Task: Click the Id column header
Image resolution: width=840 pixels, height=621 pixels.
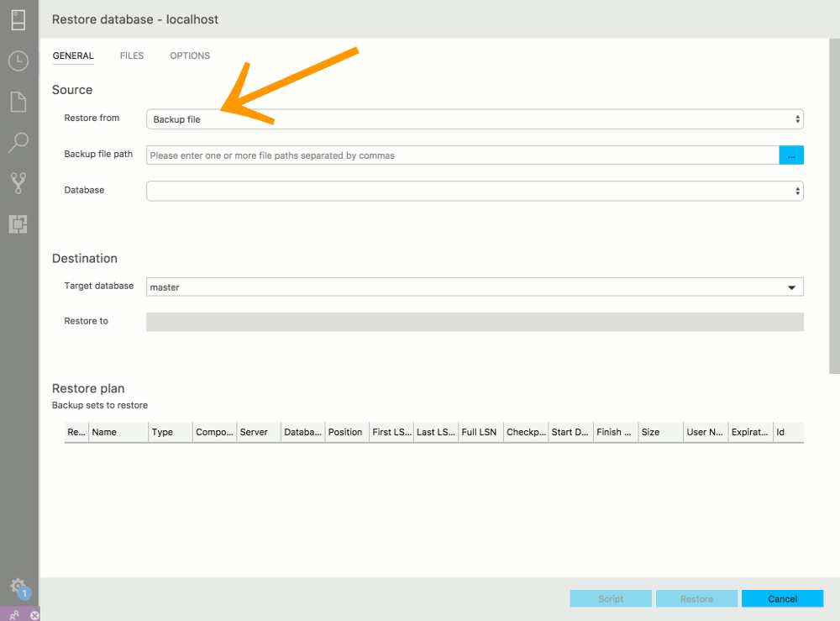Action: 789,432
